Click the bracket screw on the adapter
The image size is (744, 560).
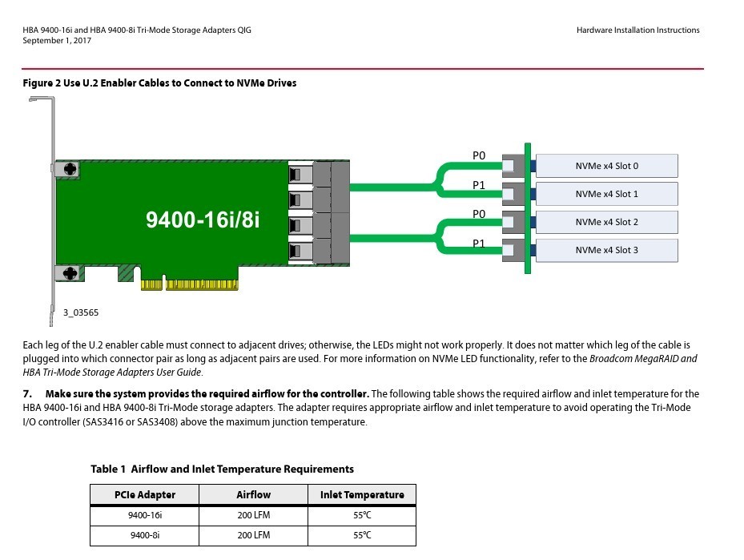(69, 170)
